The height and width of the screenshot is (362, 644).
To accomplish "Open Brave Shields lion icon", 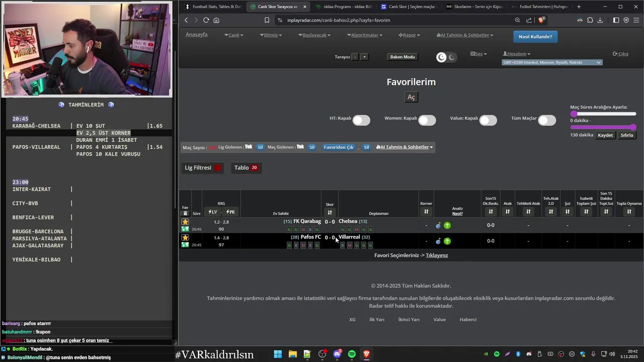I will pyautogui.click(x=541, y=20).
